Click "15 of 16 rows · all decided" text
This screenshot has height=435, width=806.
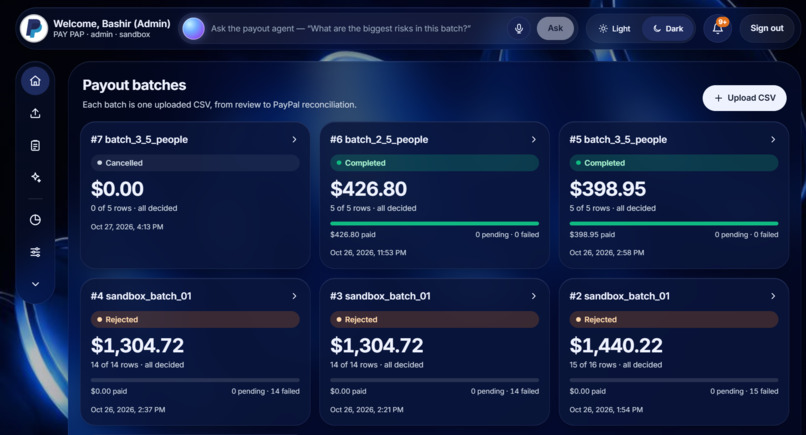coord(615,365)
